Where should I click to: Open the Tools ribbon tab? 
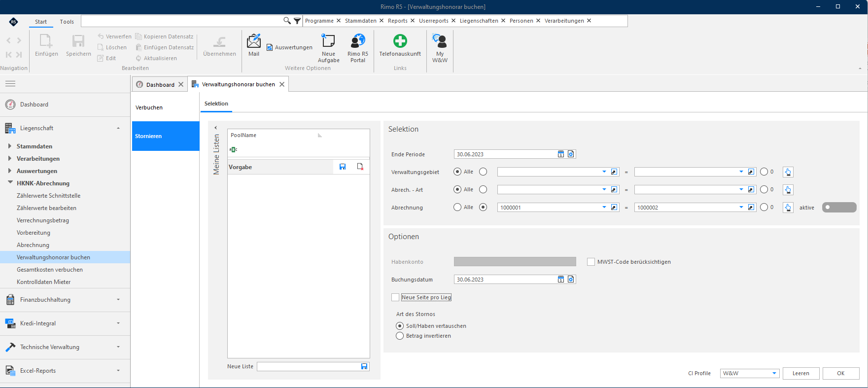click(67, 22)
